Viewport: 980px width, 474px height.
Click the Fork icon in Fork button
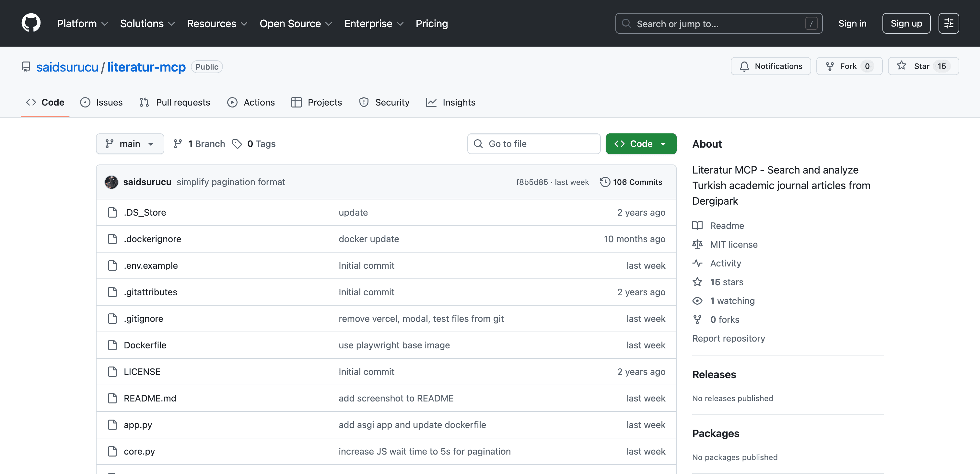tap(830, 66)
